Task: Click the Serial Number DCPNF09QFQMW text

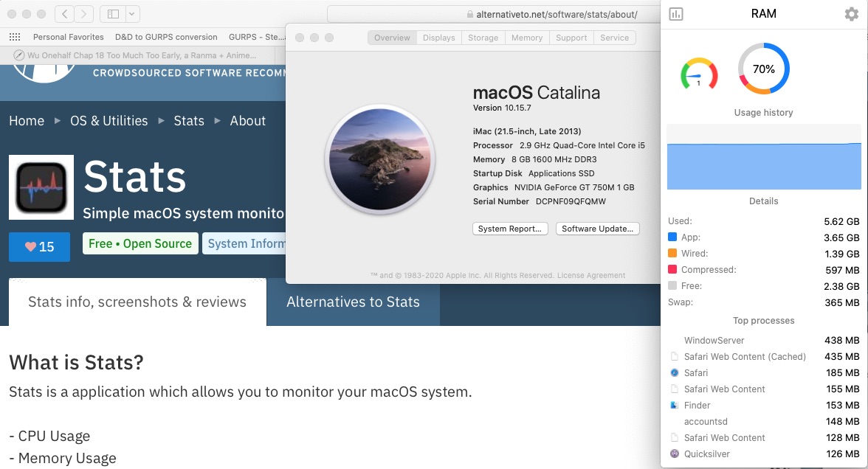Action: (x=539, y=201)
